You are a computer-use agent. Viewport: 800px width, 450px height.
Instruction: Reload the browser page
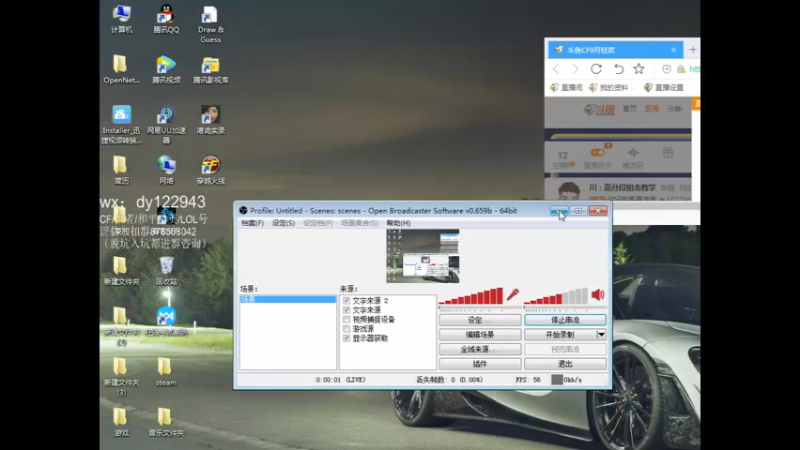tap(596, 69)
